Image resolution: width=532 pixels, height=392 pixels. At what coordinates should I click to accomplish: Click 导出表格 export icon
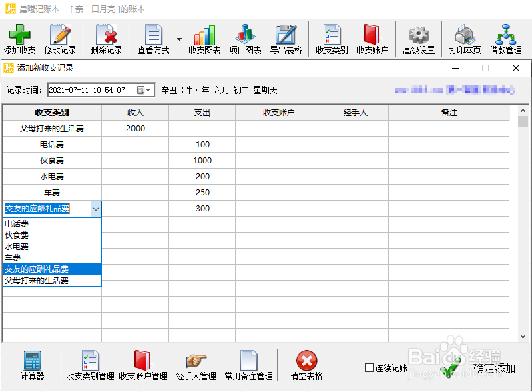(286, 35)
